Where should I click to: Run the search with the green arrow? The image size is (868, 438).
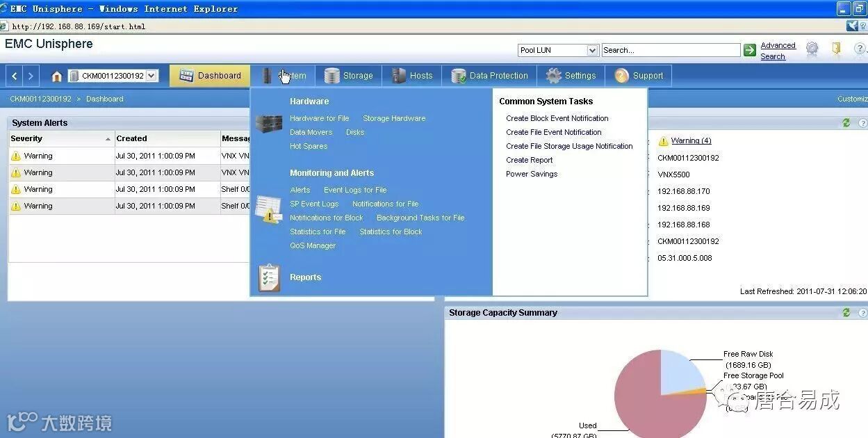pyautogui.click(x=750, y=50)
